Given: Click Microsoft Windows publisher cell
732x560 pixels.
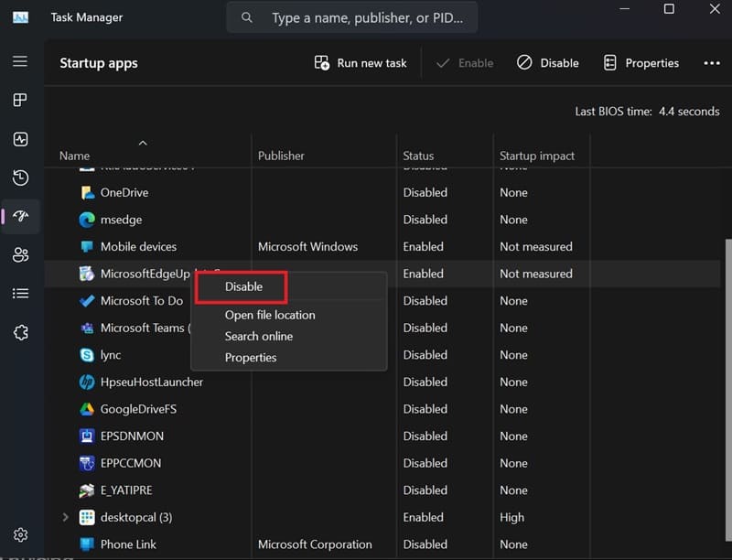Looking at the screenshot, I should [307, 246].
